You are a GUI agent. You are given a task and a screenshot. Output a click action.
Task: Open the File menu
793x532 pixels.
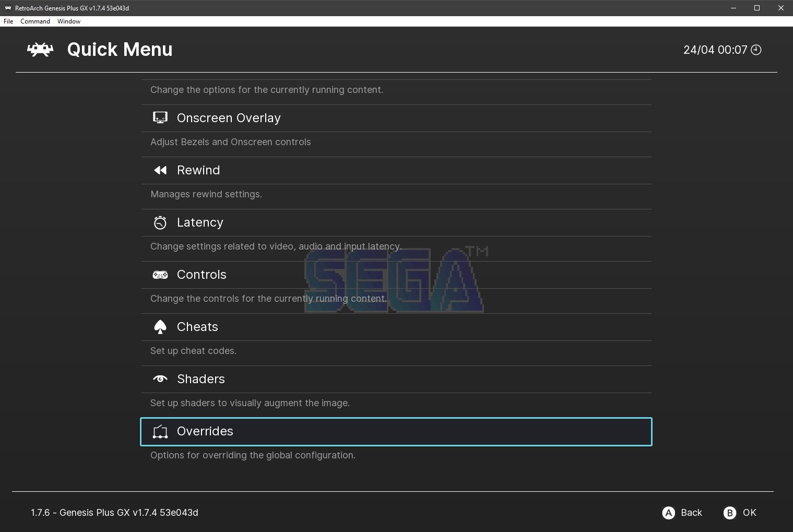[8, 21]
